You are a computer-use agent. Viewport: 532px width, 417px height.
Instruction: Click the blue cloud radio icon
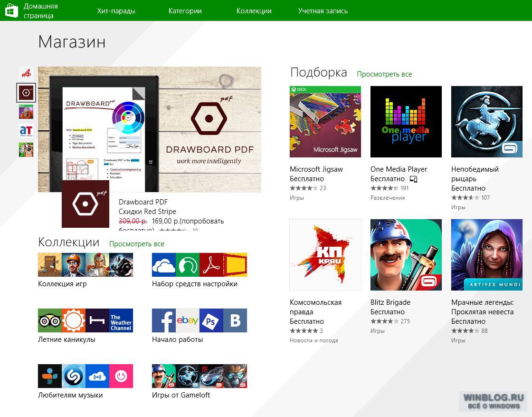[x=97, y=376]
